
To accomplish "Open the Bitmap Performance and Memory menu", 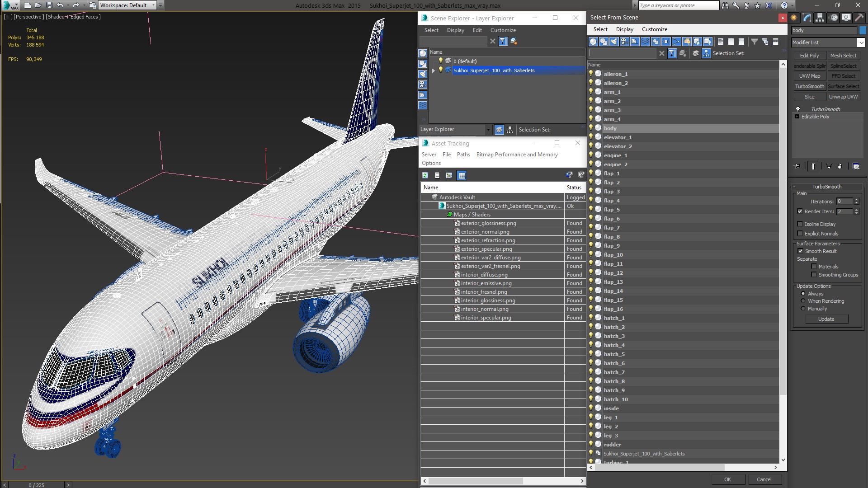I will [517, 155].
